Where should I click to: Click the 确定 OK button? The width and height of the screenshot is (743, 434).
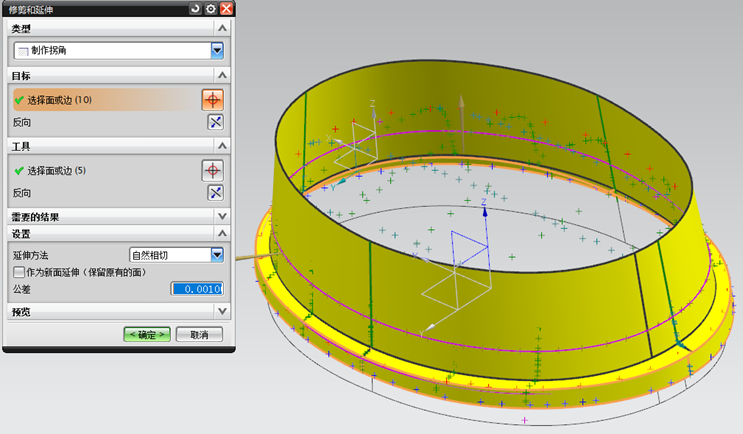point(147,334)
